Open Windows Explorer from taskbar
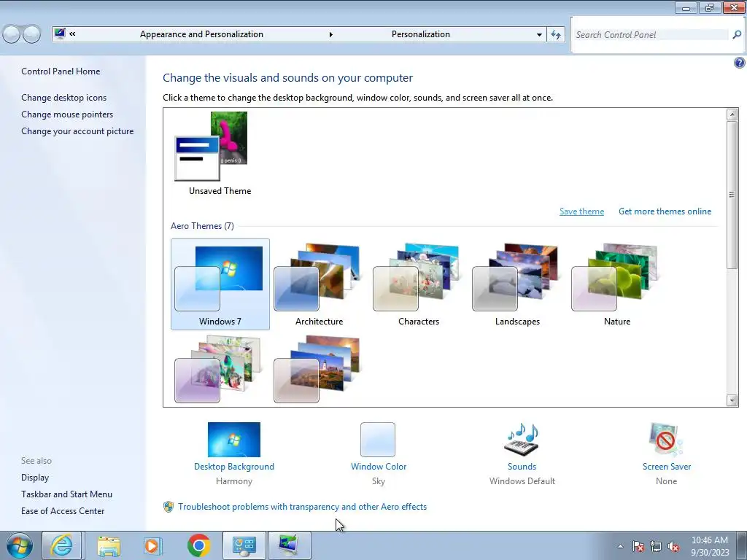This screenshot has width=747, height=560. [109, 545]
